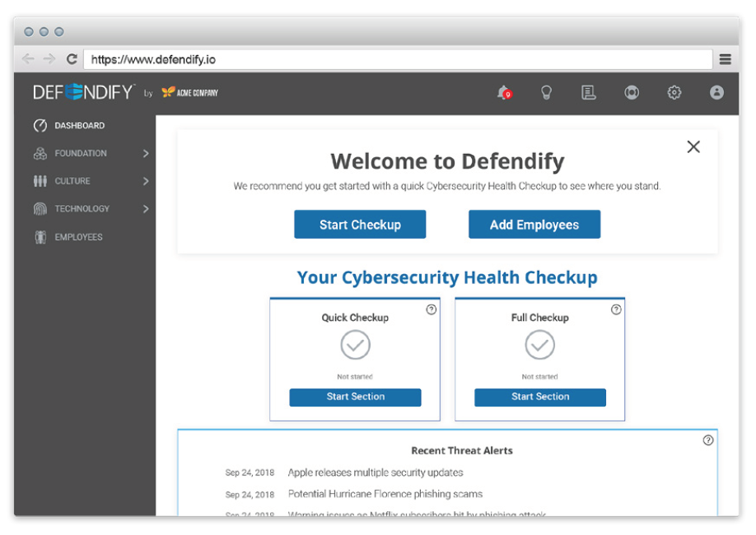The height and width of the screenshot is (535, 756).
Task: Click the browser back arrow
Action: pyautogui.click(x=28, y=58)
